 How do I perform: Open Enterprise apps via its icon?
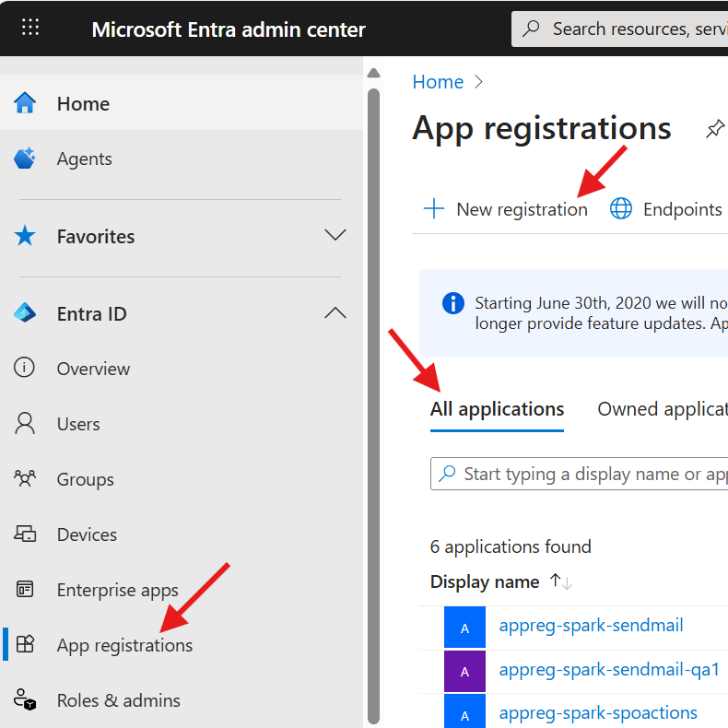click(25, 590)
